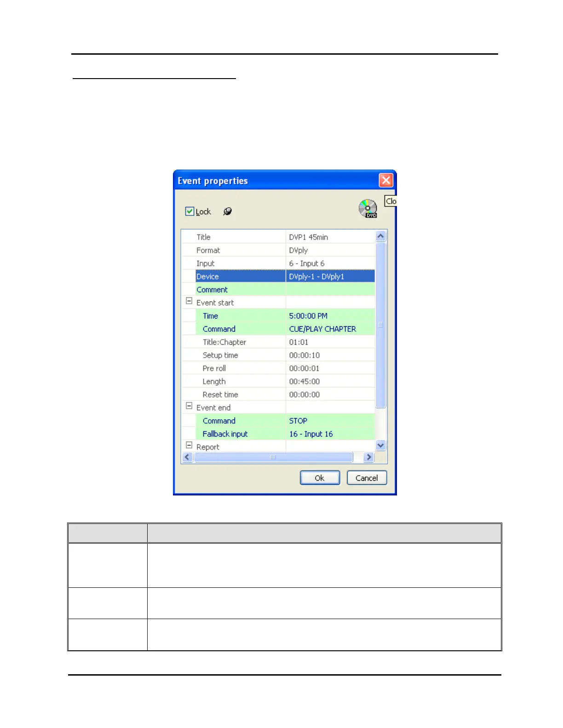Select the Pre roll label
The image size is (563, 728).
pos(214,369)
